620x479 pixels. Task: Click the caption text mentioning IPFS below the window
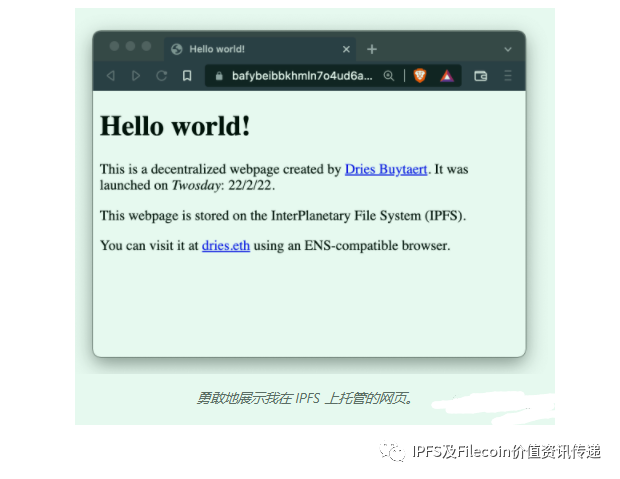[x=305, y=398]
